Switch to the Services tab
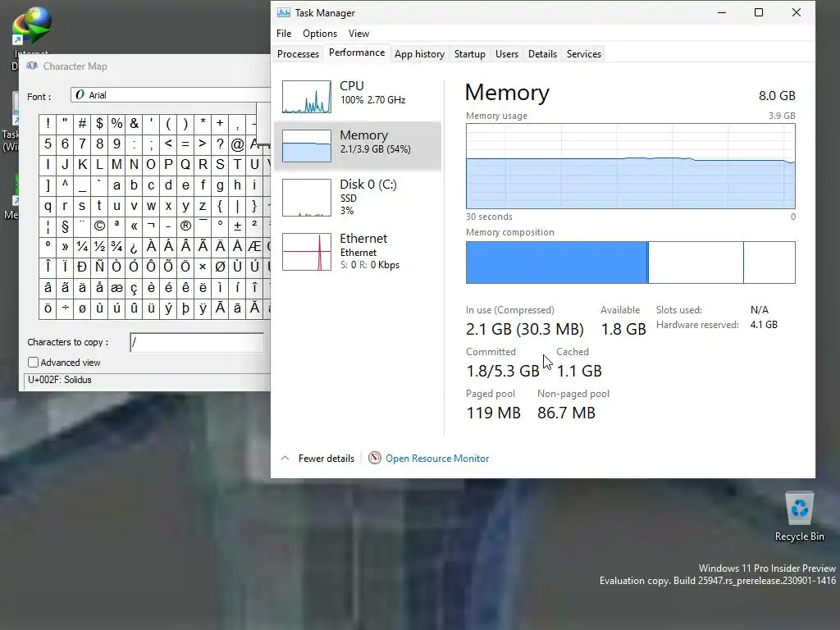This screenshot has width=840, height=630. pyautogui.click(x=584, y=54)
